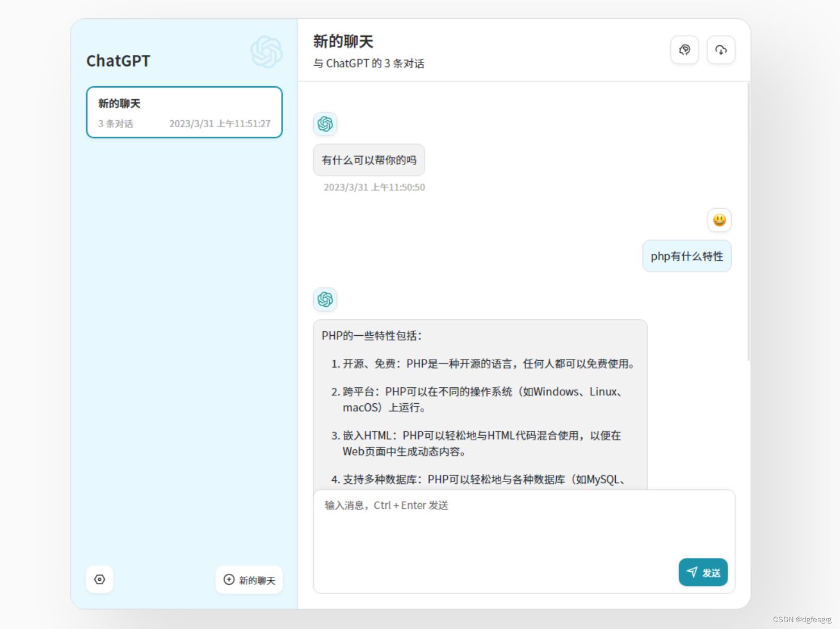Click the 2023/3/31 timestamp under the greeting
840x629 pixels.
374,187
